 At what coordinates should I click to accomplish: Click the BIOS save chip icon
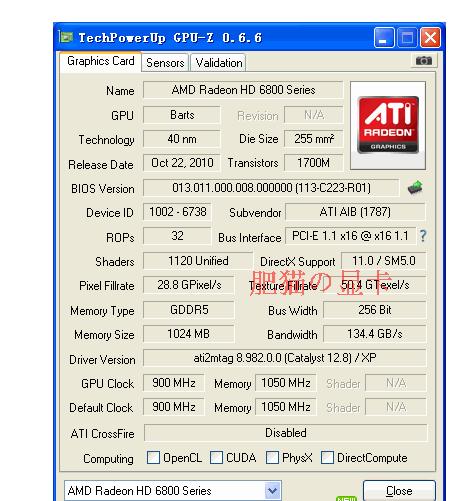point(415,188)
